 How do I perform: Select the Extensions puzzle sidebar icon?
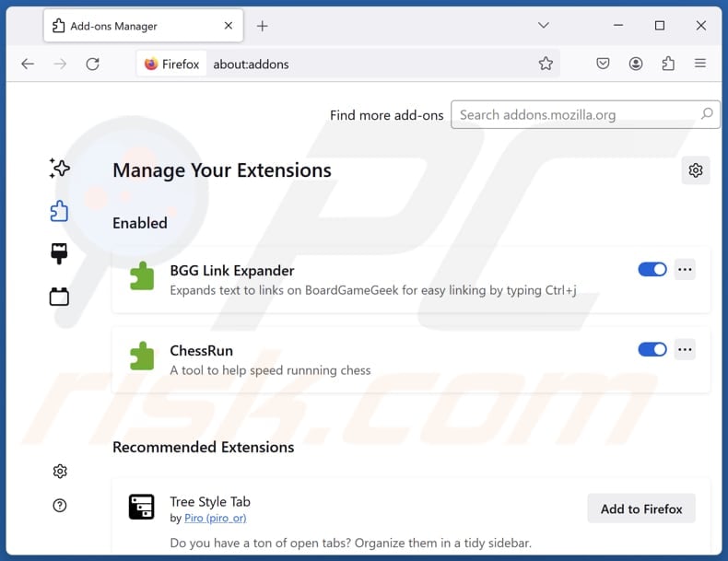coord(60,211)
